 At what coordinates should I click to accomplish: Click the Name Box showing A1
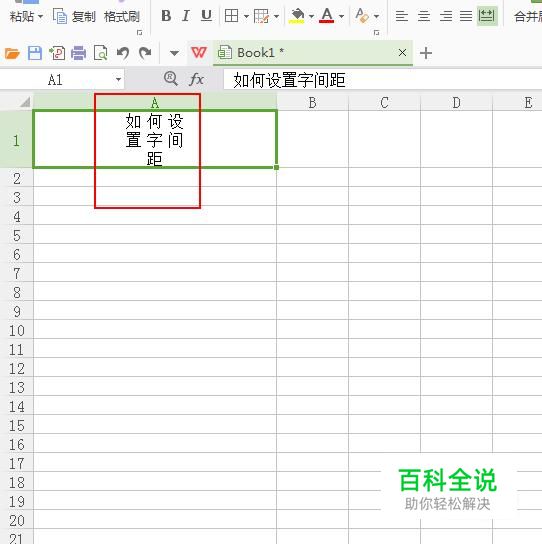pos(56,80)
